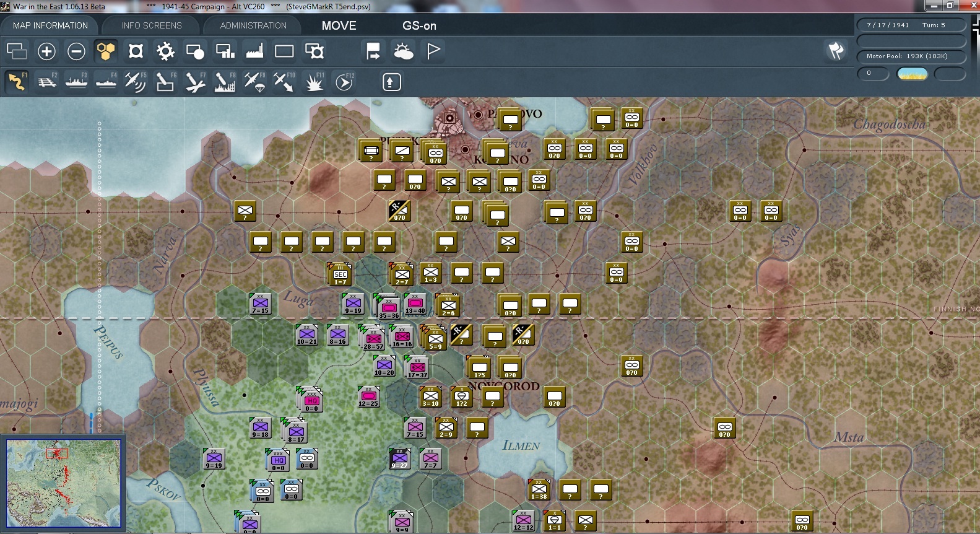Select the Soviet 1=38 unit
The width and height of the screenshot is (980, 534).
point(539,489)
